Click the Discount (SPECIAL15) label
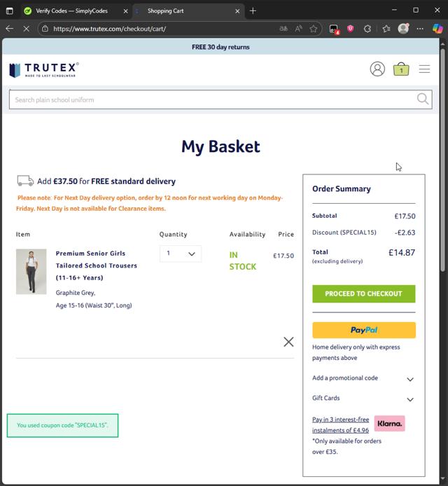The image size is (448, 486). coord(344,232)
